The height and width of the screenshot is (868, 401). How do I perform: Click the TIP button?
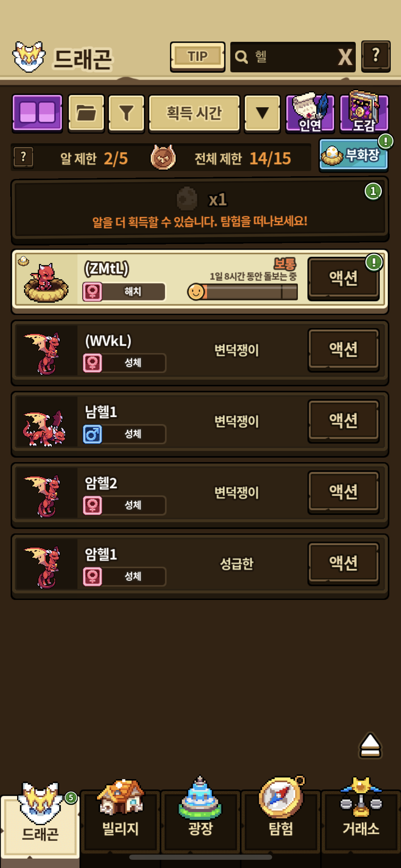(197, 57)
